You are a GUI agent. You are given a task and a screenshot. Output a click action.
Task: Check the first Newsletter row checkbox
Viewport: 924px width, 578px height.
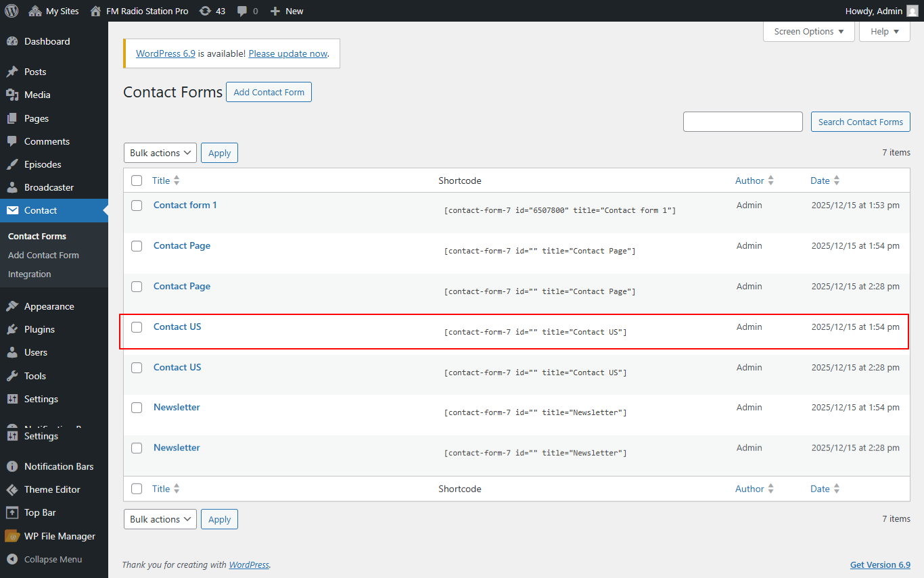click(137, 408)
